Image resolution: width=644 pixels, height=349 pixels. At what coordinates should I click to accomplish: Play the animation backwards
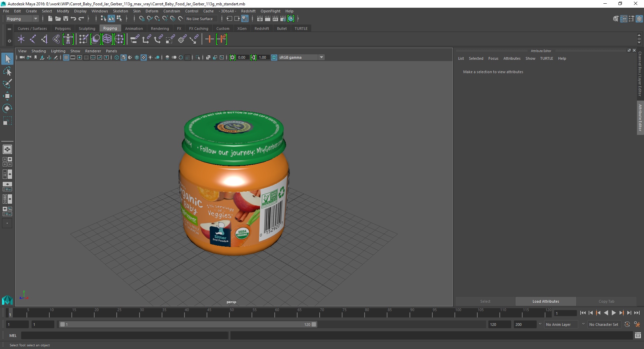coord(606,313)
